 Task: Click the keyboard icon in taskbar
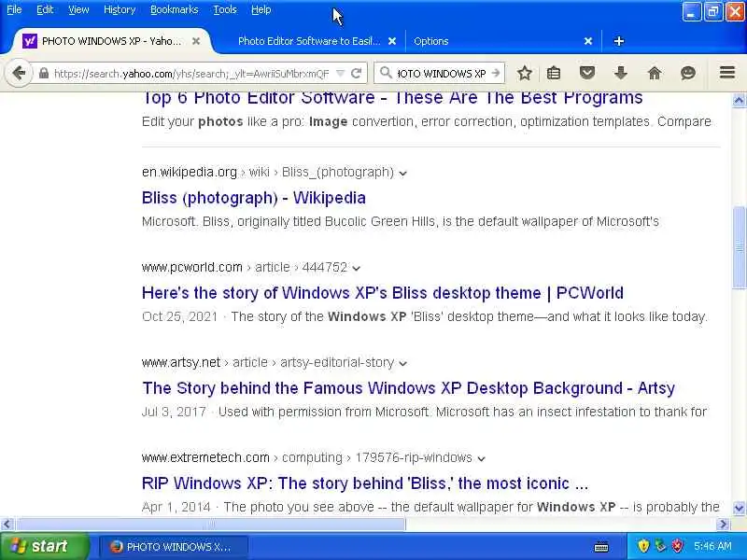(601, 547)
